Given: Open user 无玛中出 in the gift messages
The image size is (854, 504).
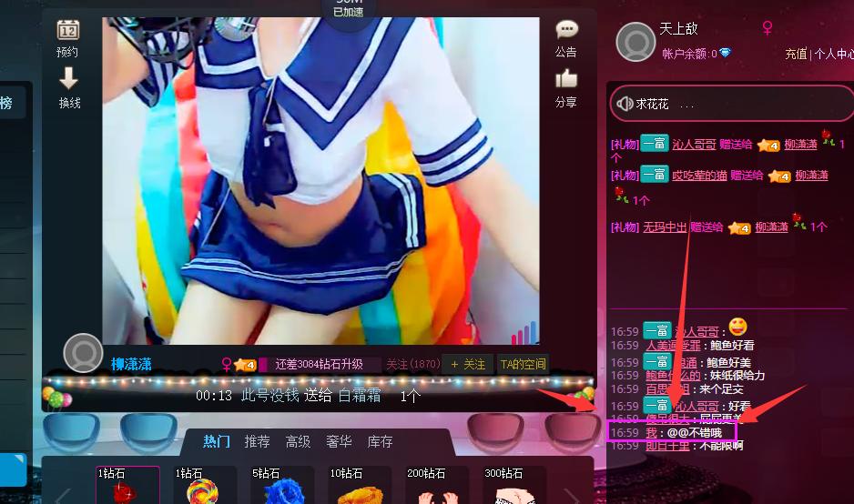Looking at the screenshot, I should pos(665,227).
